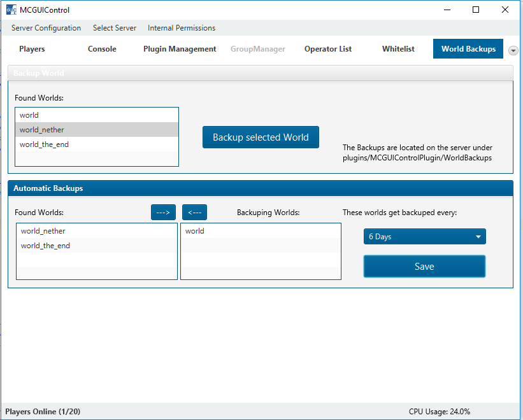Open the Select Server menu
Image resolution: width=523 pixels, height=420 pixels.
point(115,28)
